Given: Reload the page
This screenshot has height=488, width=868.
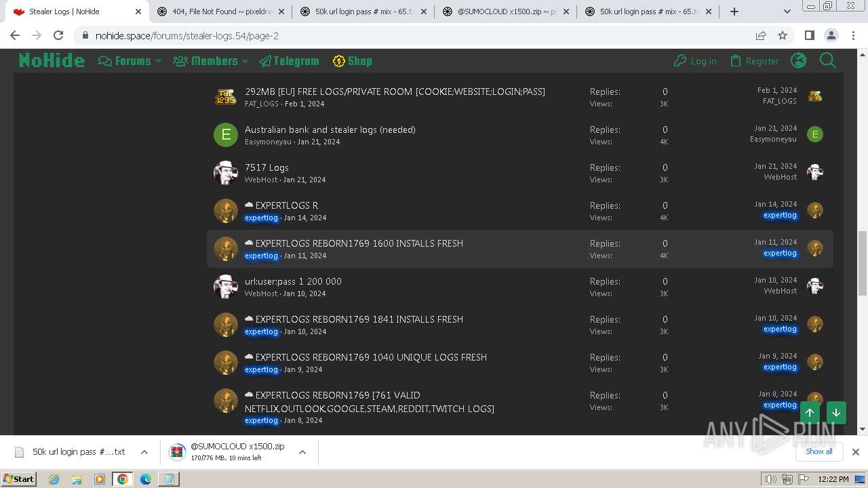Looking at the screenshot, I should click(58, 35).
